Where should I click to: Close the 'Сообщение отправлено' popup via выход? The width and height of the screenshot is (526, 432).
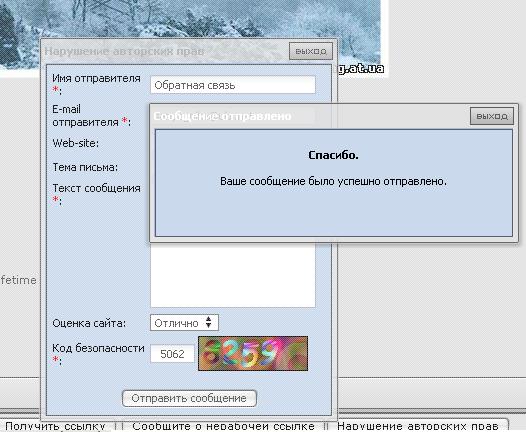pyautogui.click(x=491, y=116)
